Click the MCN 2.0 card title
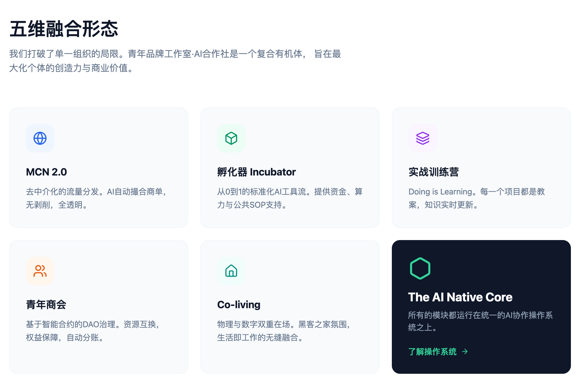 tap(46, 172)
